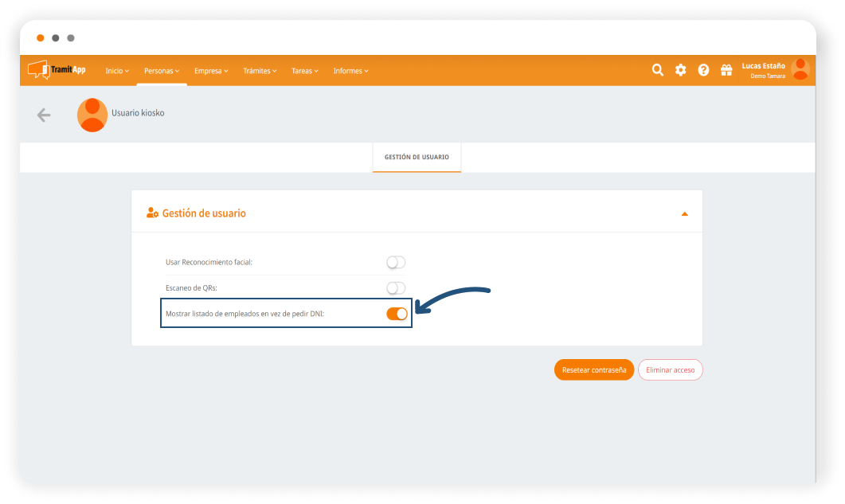The height and width of the screenshot is (504, 845).
Task: Disable Mostrar listado de empleados toggle
Action: click(397, 314)
